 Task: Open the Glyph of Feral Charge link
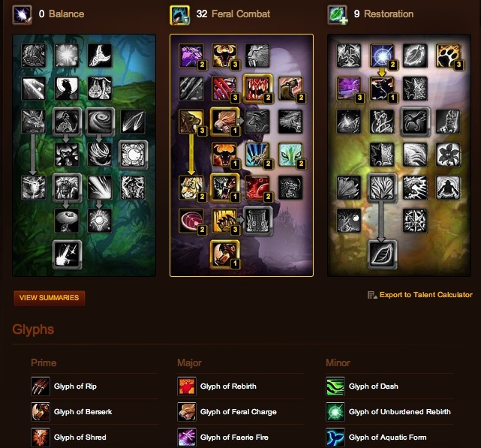239,412
